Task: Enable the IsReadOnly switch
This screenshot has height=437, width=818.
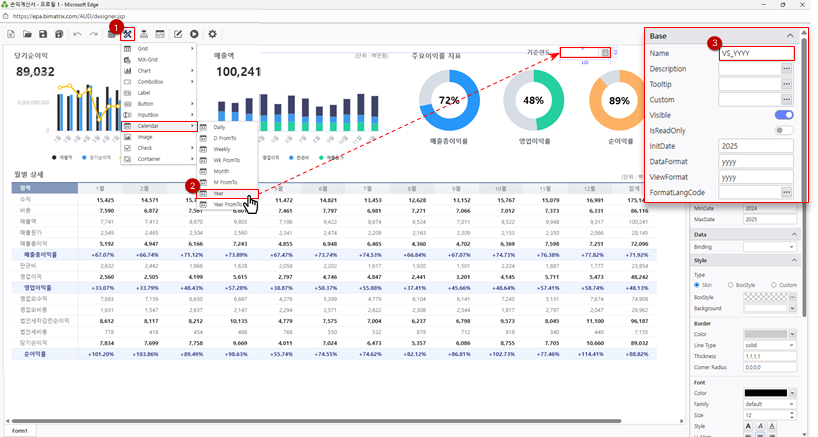Action: (785, 130)
